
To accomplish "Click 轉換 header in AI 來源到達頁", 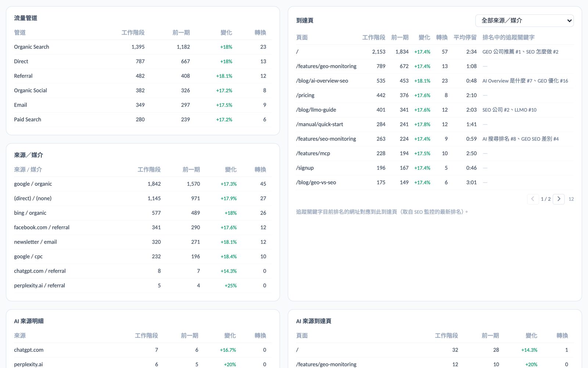I will coord(562,336).
